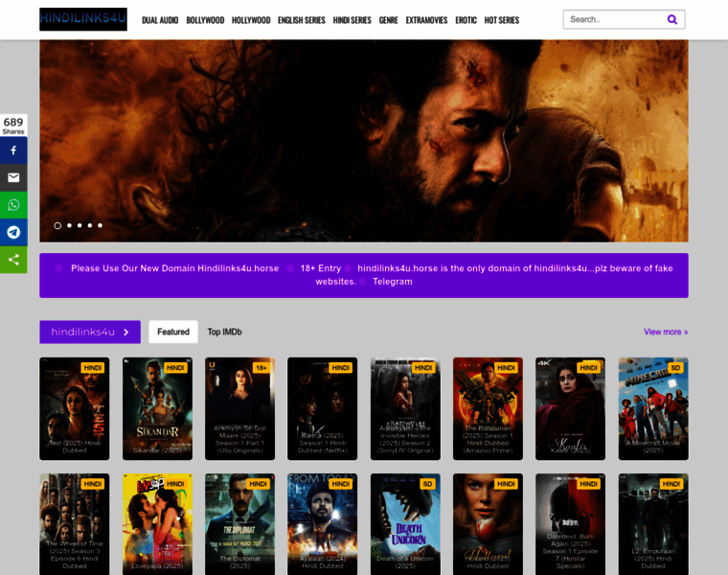Screen dimensions: 728x575
Task: Click the HINDILINKS4U site logo
Action: (x=83, y=19)
